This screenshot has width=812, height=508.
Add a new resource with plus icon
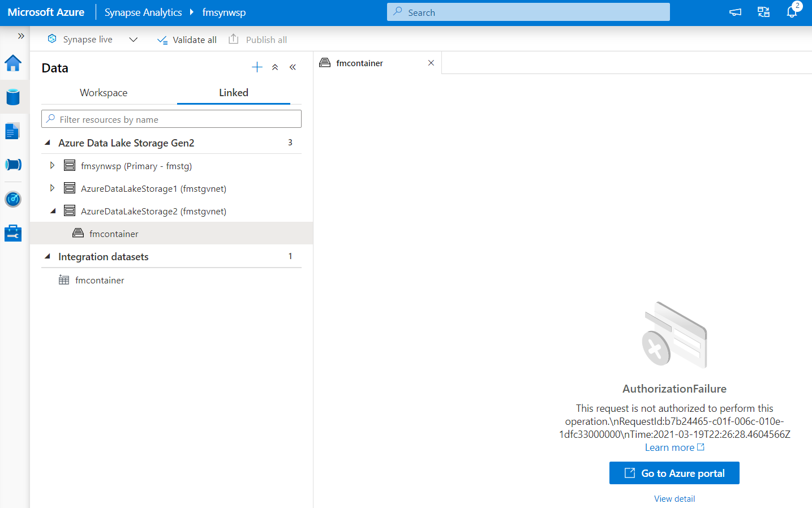257,67
